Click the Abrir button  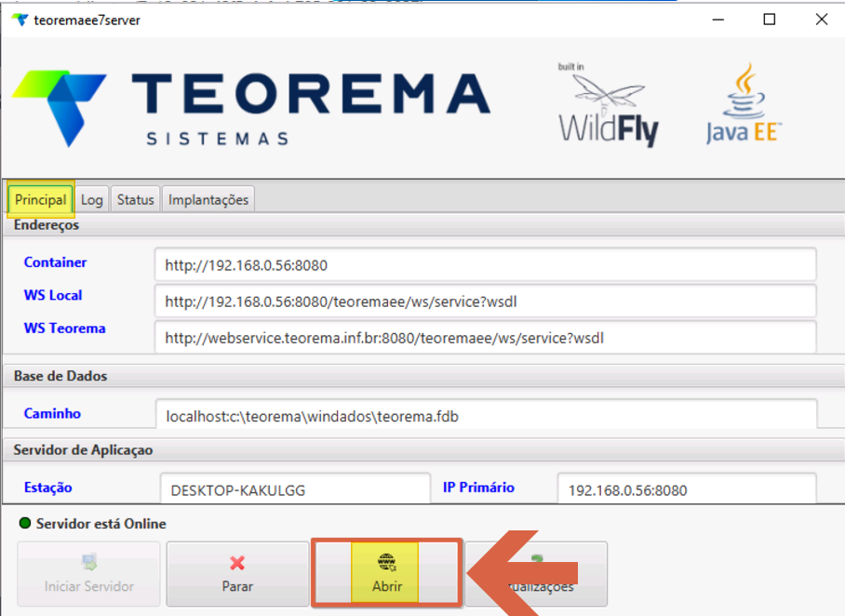[x=387, y=574]
